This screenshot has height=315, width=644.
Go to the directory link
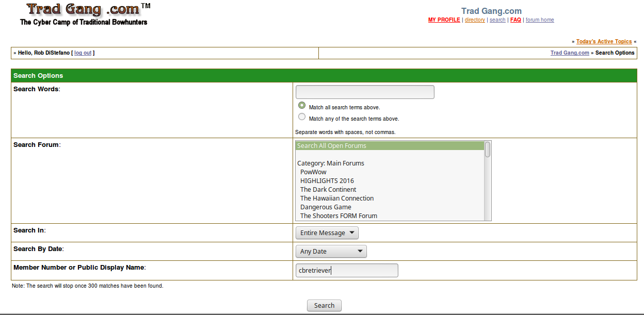[475, 20]
